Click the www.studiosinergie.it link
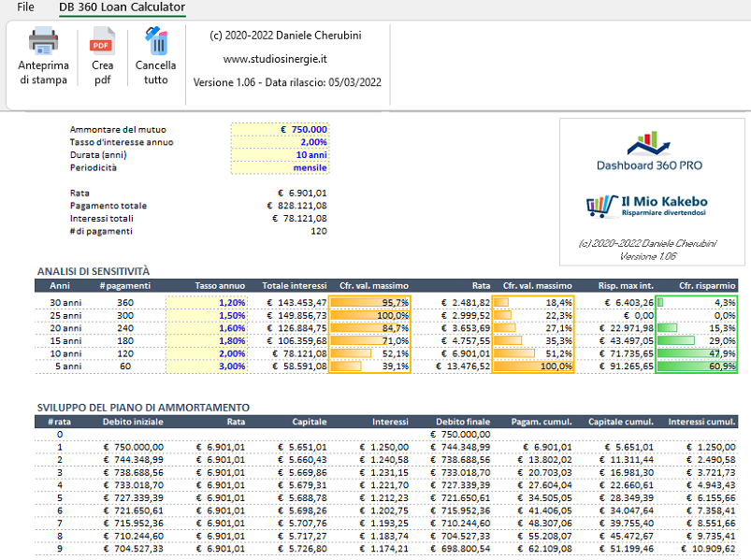 coord(275,59)
